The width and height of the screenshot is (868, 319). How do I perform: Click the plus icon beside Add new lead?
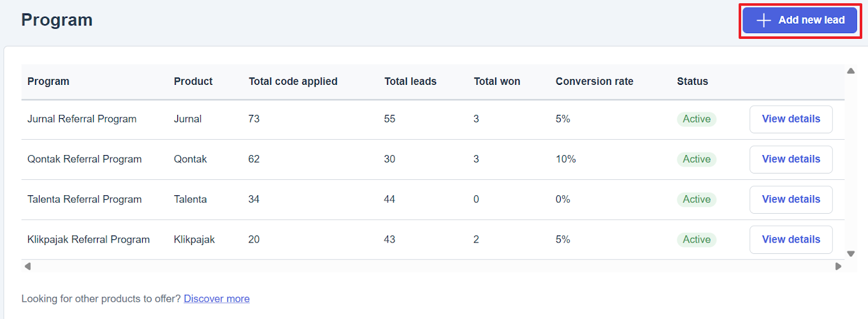pyautogui.click(x=763, y=20)
